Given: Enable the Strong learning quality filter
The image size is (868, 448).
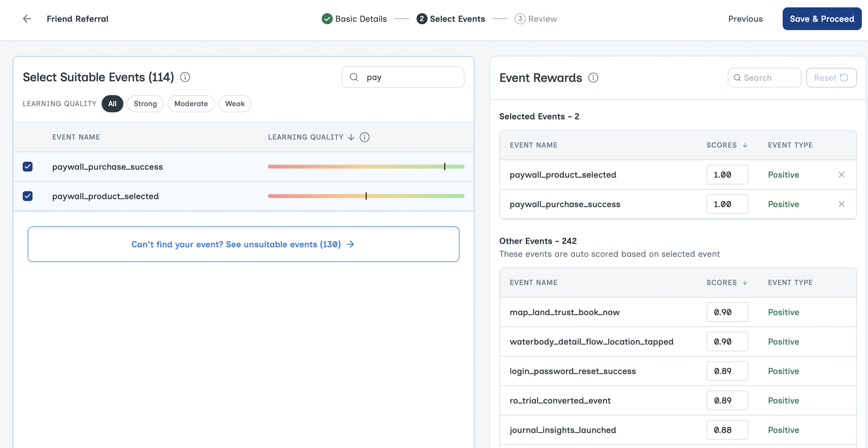Looking at the screenshot, I should coord(145,103).
